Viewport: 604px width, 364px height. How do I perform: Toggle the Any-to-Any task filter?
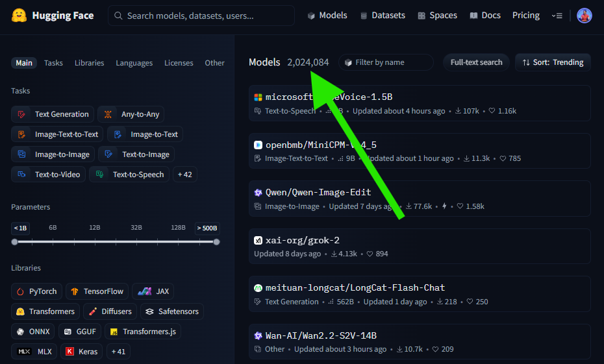131,114
